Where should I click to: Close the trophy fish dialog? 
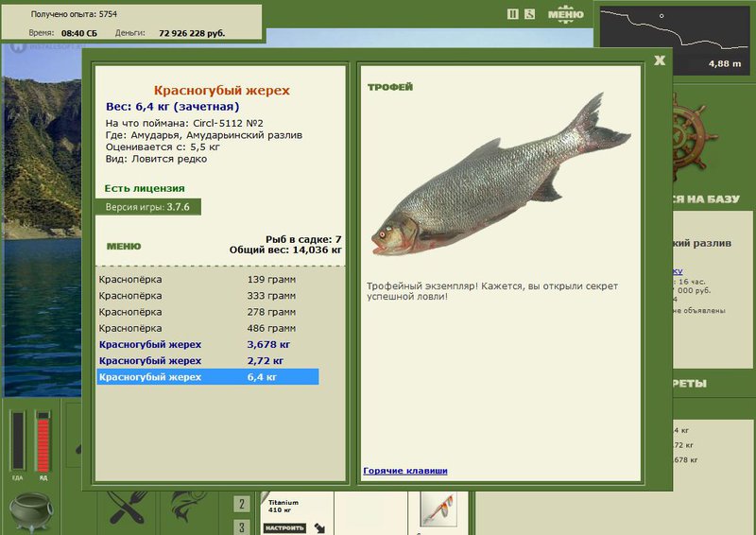click(x=660, y=60)
